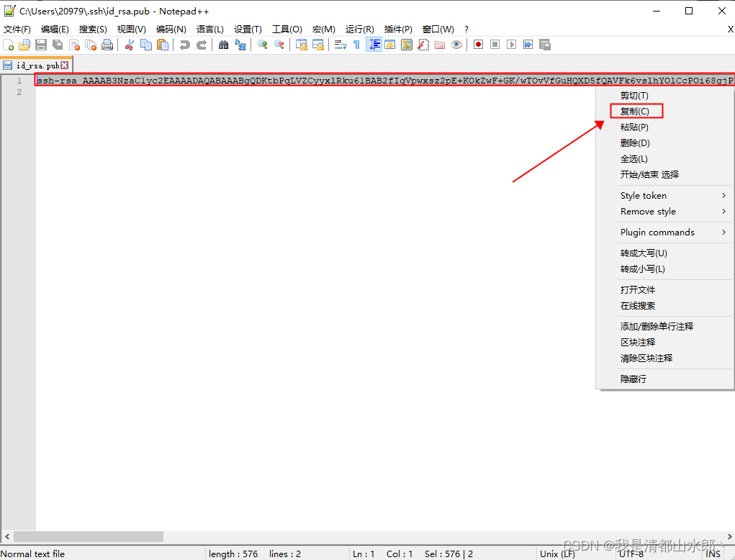Click the Cut scissors icon
735x560 pixels.
click(x=130, y=45)
